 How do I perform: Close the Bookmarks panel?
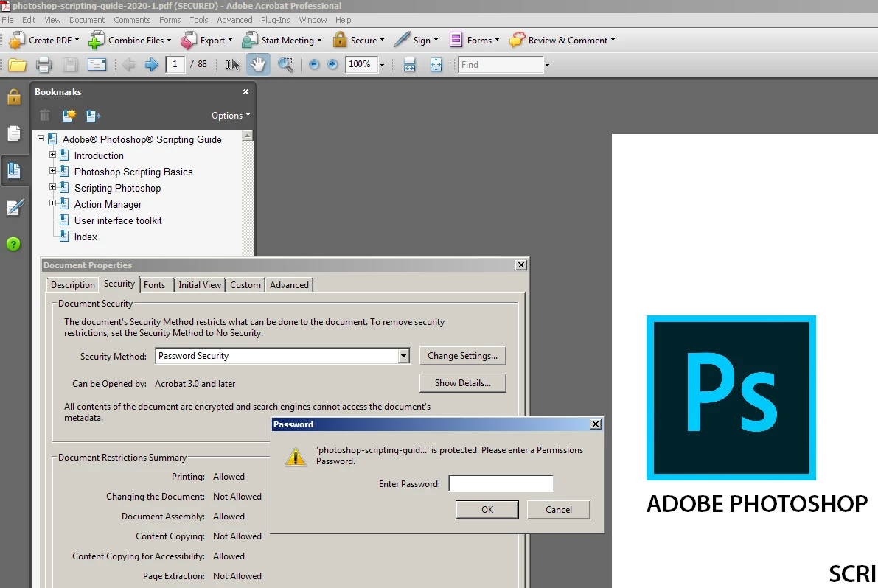click(x=245, y=92)
